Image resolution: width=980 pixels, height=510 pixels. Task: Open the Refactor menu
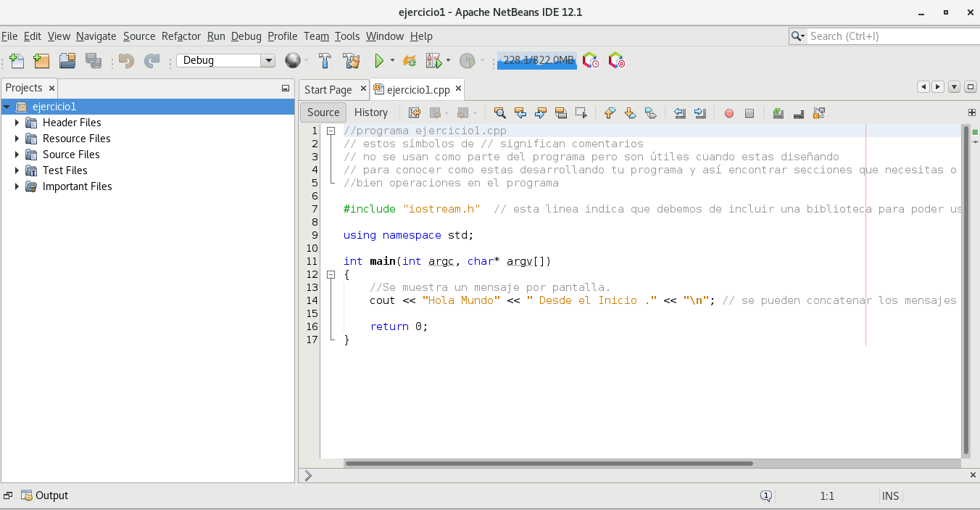[180, 36]
